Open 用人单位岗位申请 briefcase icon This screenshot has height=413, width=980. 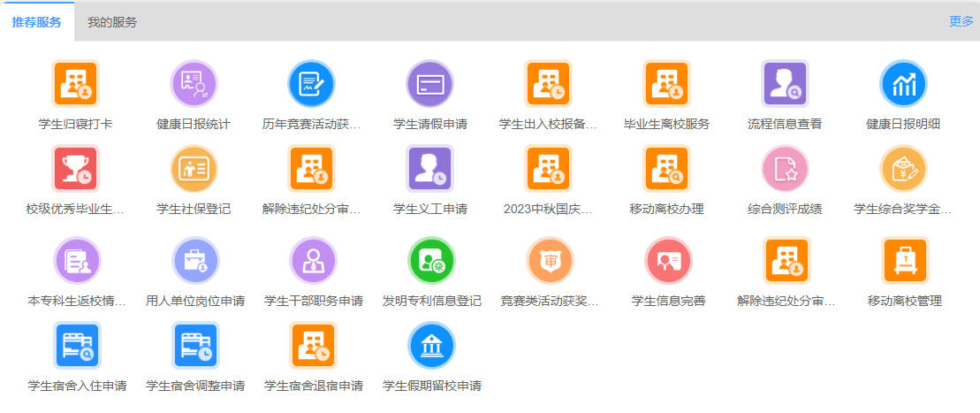click(x=194, y=261)
